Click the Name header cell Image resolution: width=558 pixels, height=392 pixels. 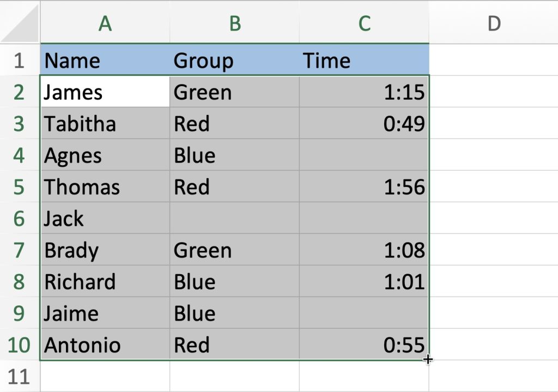pos(105,60)
